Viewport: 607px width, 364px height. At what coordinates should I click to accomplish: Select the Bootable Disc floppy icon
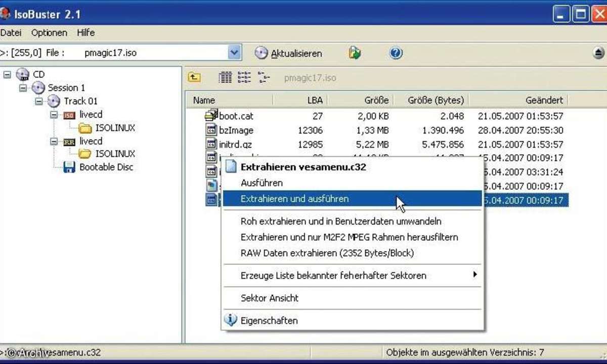(x=69, y=167)
